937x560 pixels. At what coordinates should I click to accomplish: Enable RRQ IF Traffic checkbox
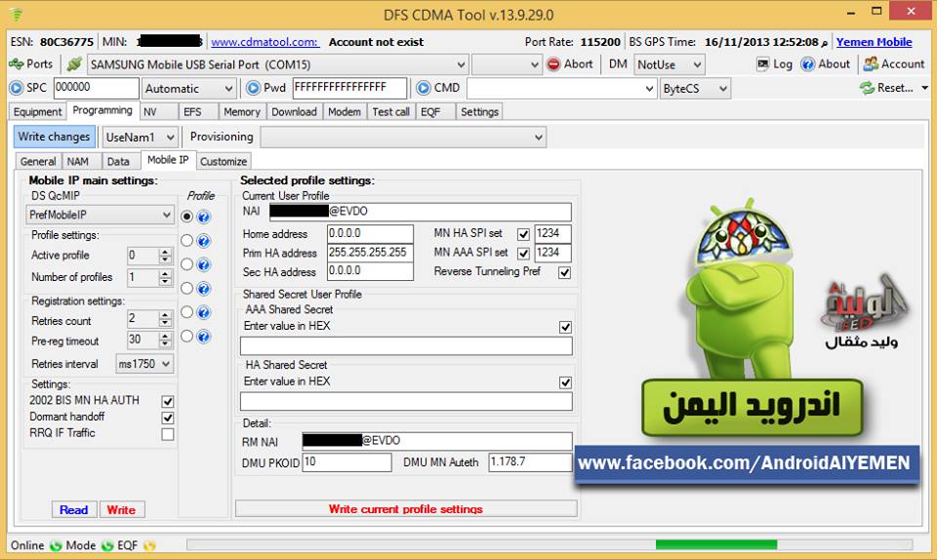click(x=168, y=434)
